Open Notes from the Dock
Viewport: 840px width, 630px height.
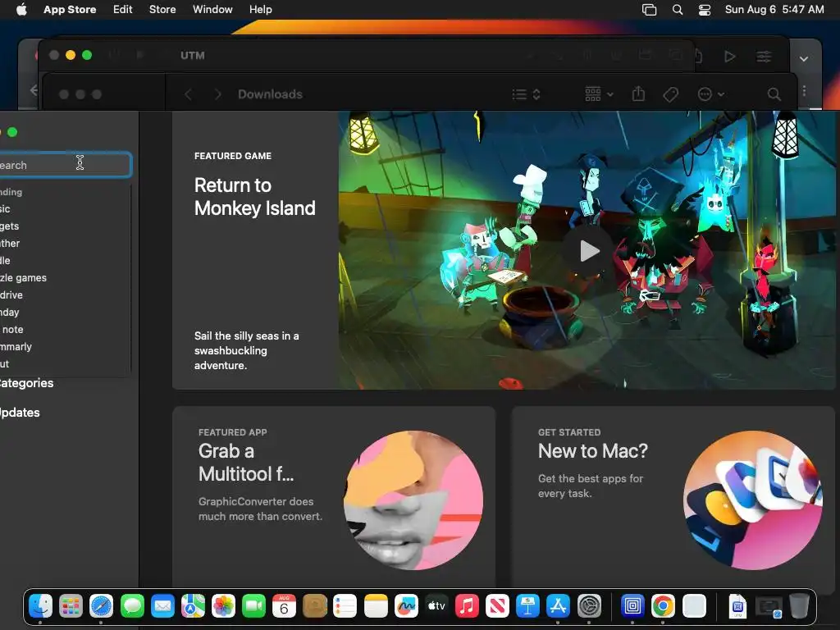coord(376,606)
